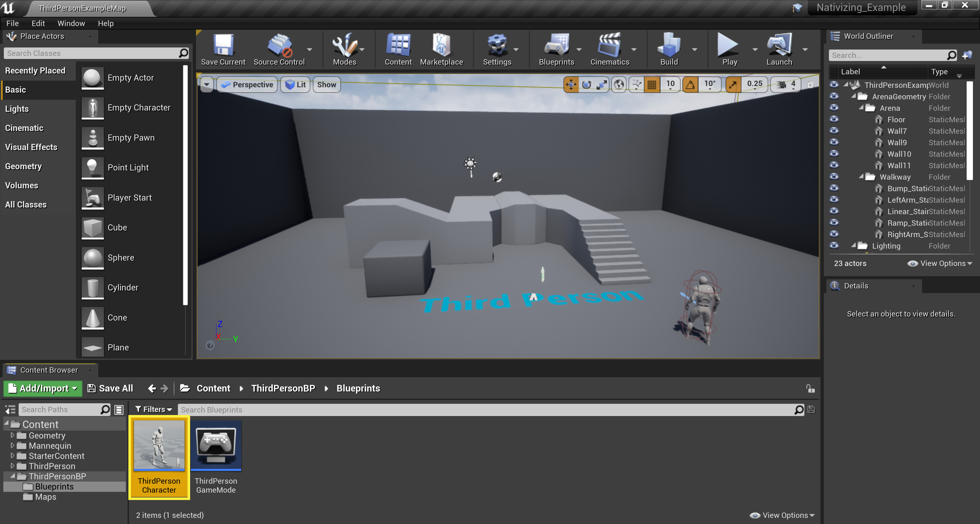Select the Lights category tab

(17, 109)
